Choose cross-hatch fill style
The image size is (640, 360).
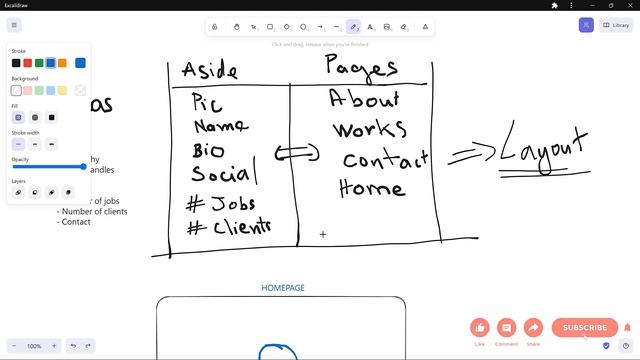35,118
